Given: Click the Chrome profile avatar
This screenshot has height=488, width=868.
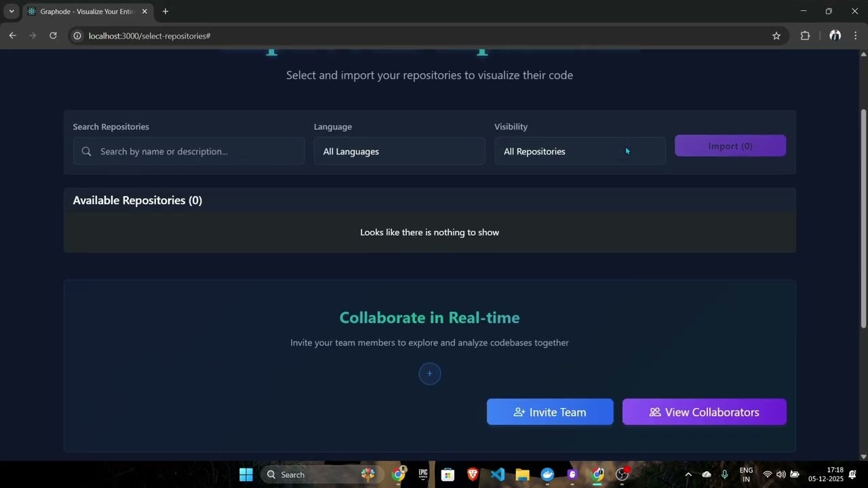Looking at the screenshot, I should [835, 35].
